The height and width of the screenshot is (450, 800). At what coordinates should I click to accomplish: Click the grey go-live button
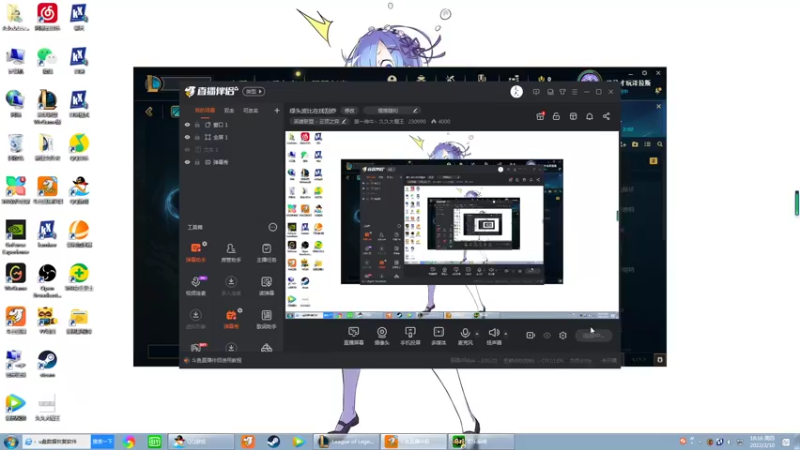593,335
